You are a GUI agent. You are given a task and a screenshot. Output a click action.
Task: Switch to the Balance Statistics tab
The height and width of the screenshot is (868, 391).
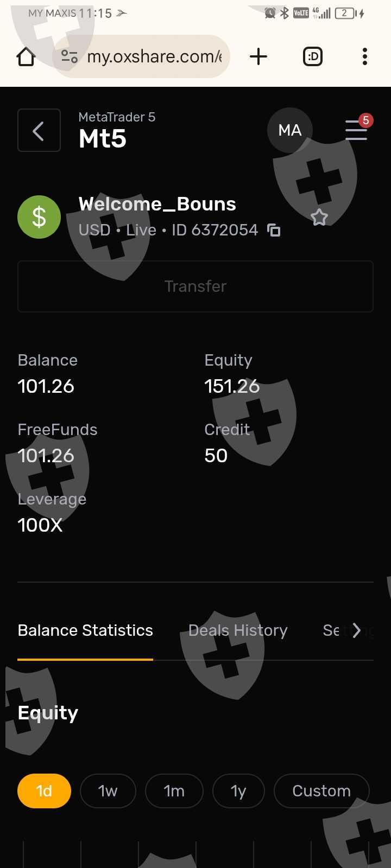[85, 630]
